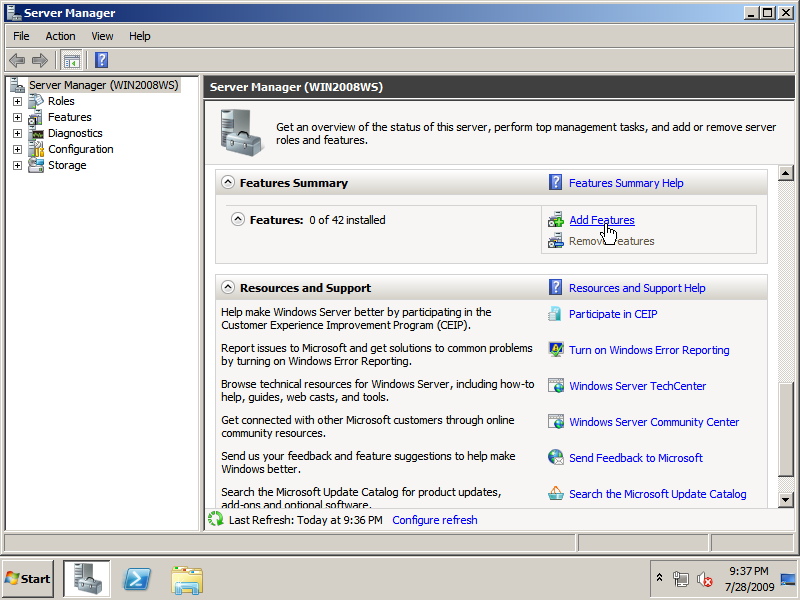Viewport: 800px width, 600px height.
Task: Open the Help menu
Action: [x=139, y=36]
